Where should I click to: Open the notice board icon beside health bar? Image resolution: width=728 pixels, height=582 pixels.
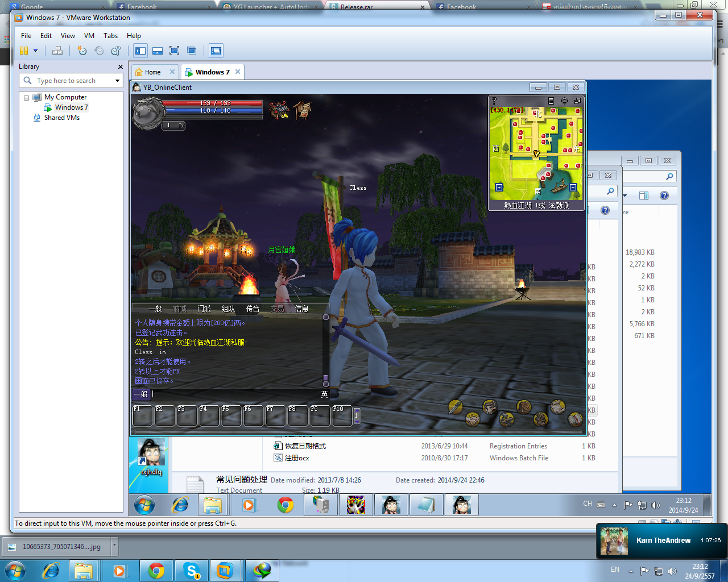point(303,110)
